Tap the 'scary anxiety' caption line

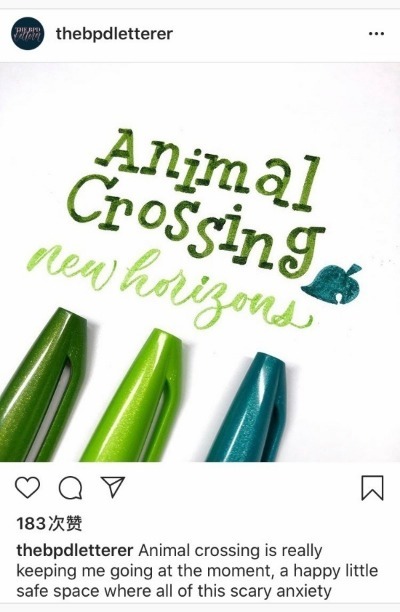click(x=174, y=591)
